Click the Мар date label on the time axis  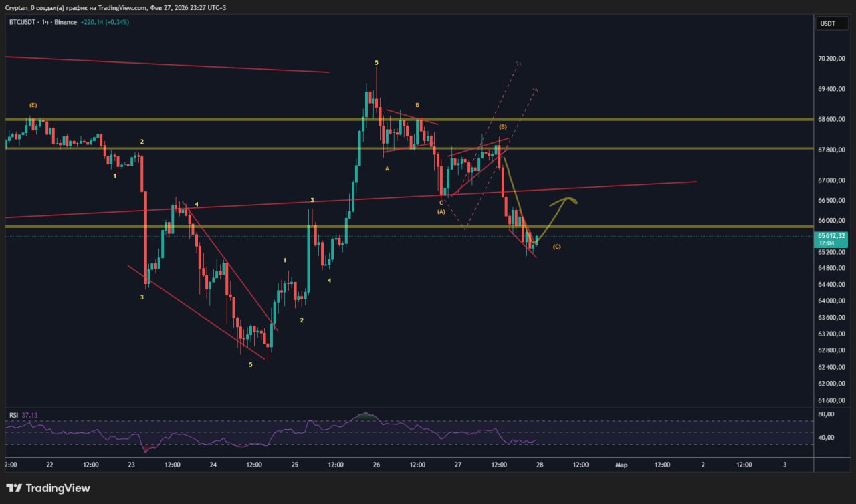(x=621, y=465)
